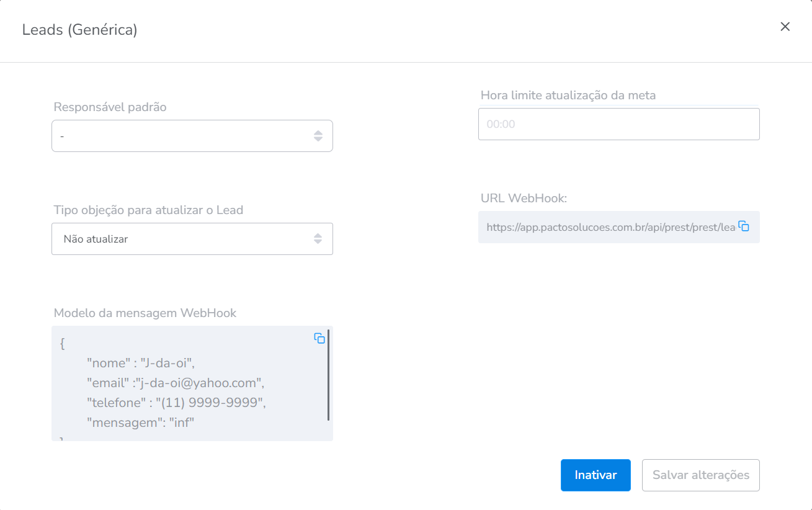
Task: Focus the Hora limite time input
Action: click(x=618, y=124)
